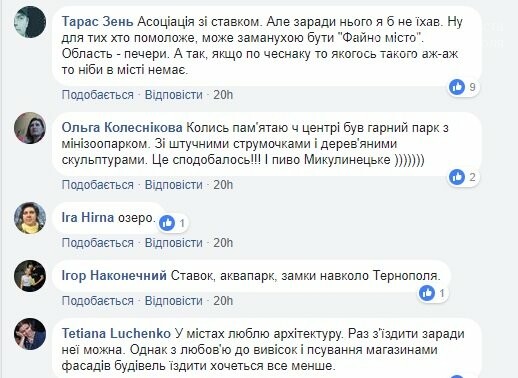518x378 pixels.
Task: Open Ira Hirna's profile avatar
Action: coord(30,218)
